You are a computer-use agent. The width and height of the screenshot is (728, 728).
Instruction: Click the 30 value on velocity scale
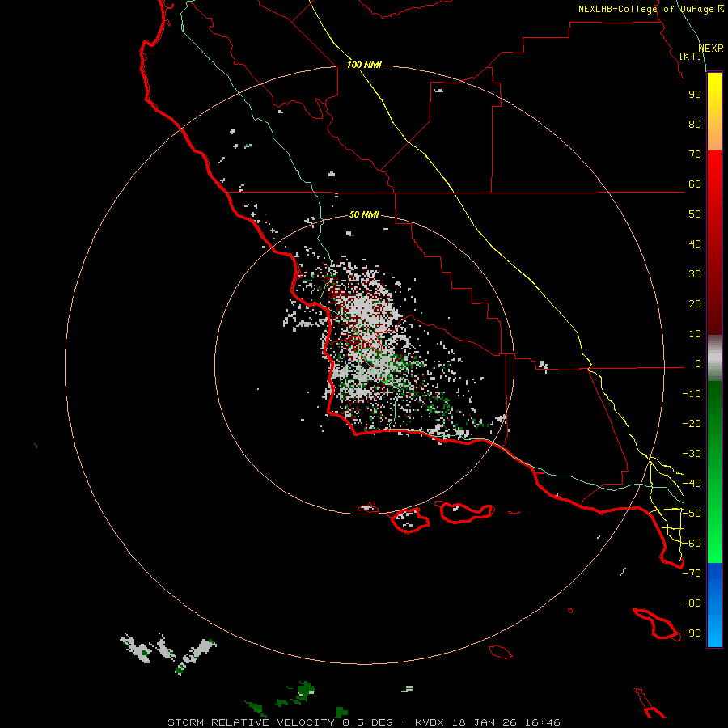tap(695, 274)
